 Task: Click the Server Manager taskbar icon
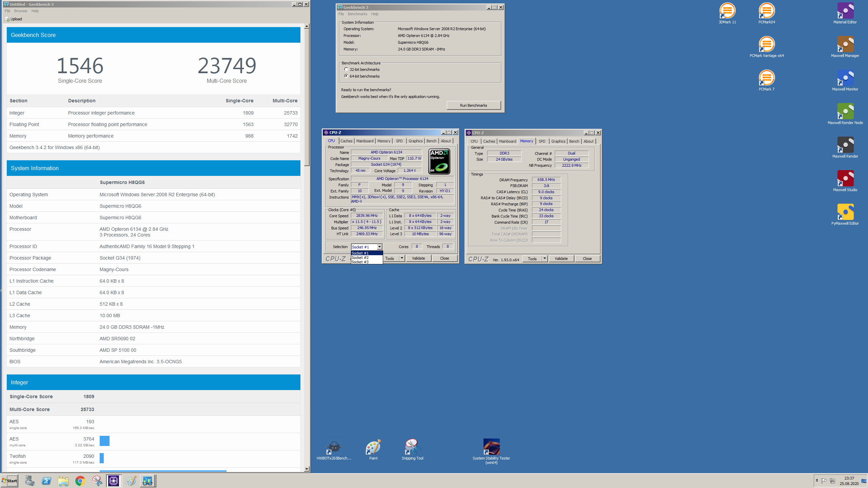tap(30, 481)
